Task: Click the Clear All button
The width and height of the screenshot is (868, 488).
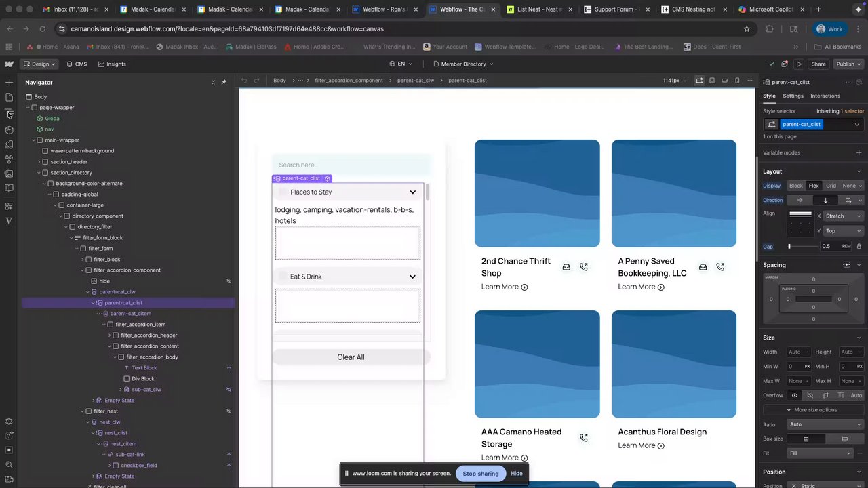Action: click(351, 357)
